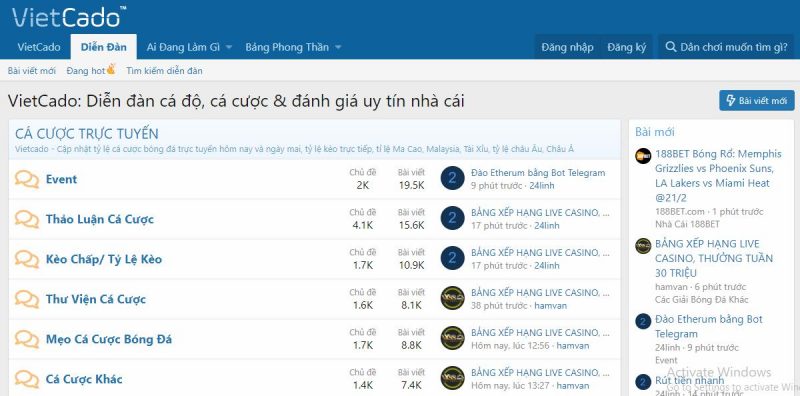800x396 pixels.
Task: Open latest post in Thư Viện Cá Cược row
Action: pos(540,292)
